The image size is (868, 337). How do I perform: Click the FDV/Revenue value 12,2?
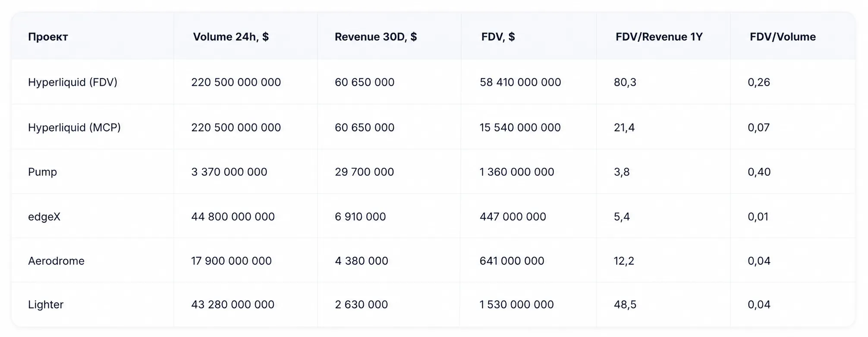[x=624, y=261]
